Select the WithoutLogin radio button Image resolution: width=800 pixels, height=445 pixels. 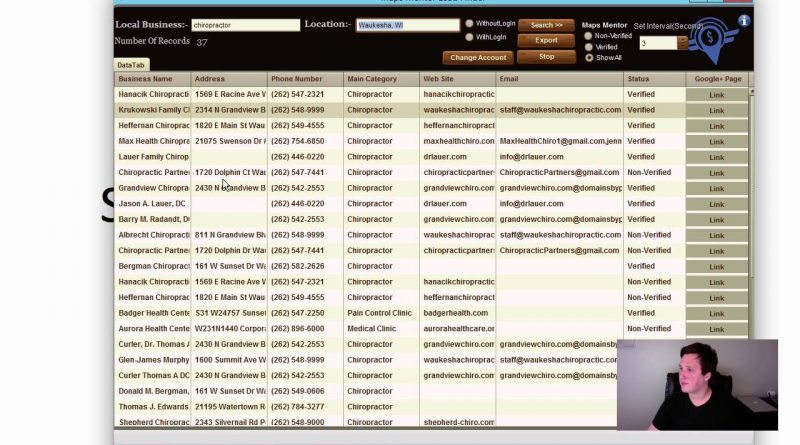pos(470,23)
